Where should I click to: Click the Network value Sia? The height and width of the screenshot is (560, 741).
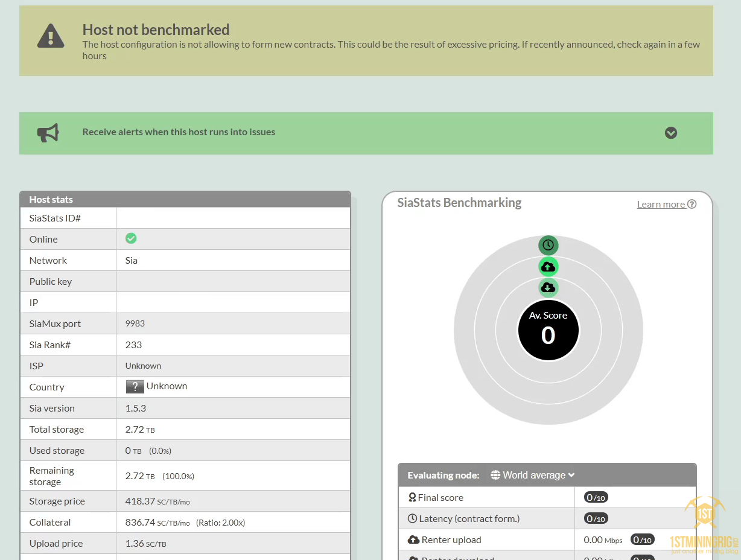tap(132, 260)
